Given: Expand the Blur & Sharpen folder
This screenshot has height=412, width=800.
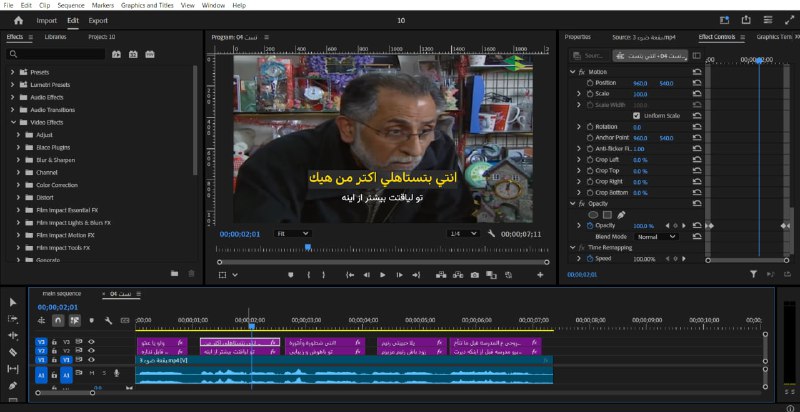Looking at the screenshot, I should point(18,160).
